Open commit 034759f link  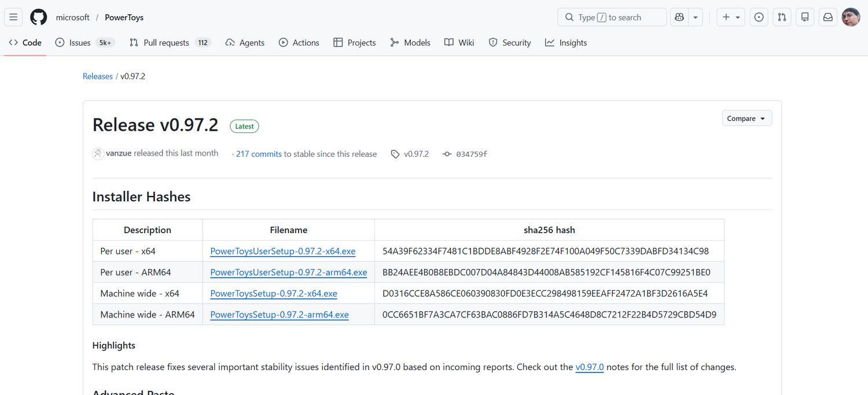(x=472, y=154)
